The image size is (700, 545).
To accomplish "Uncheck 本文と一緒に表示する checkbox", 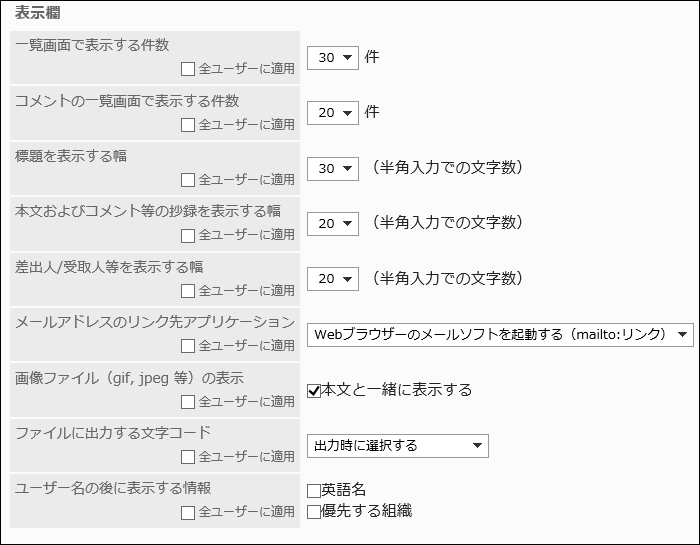I will pos(314,390).
